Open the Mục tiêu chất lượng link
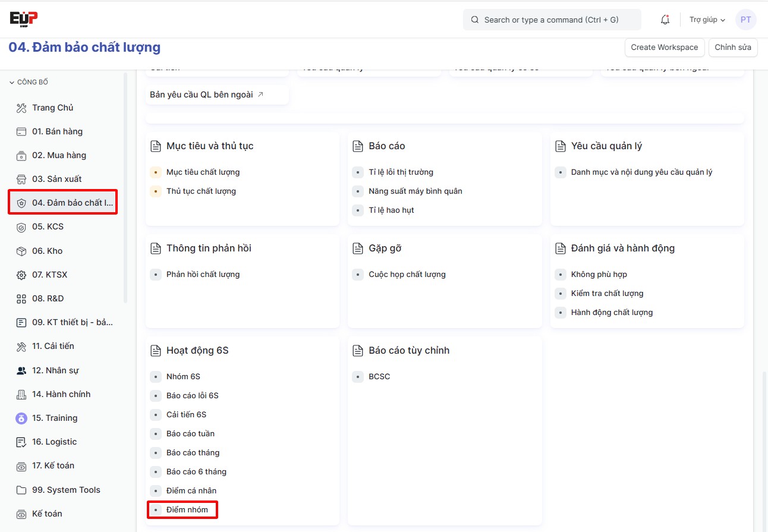The width and height of the screenshot is (768, 532). (203, 172)
